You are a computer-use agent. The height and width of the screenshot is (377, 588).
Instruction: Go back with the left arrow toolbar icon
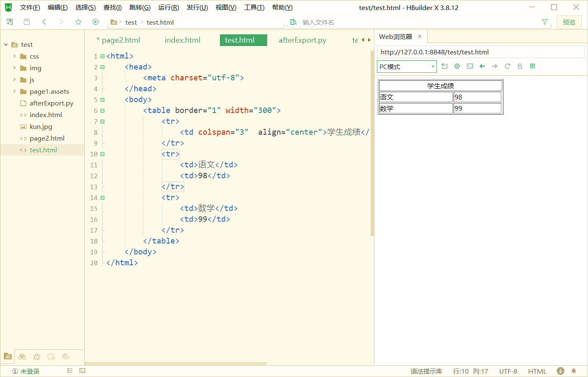click(x=44, y=22)
